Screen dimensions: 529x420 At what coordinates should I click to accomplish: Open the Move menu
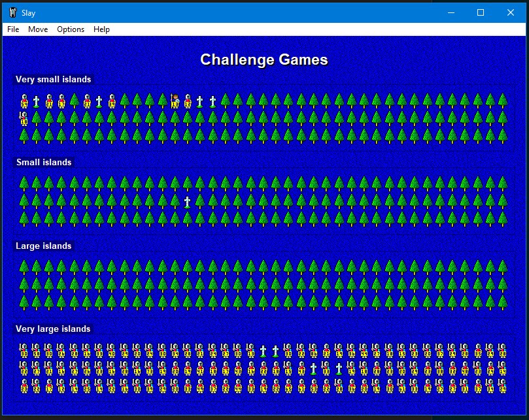point(38,29)
